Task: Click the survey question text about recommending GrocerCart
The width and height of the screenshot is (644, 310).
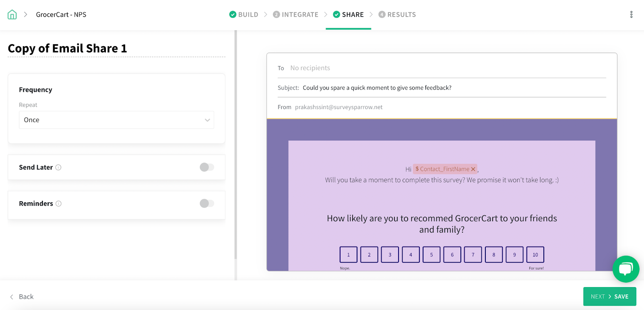Action: tap(442, 224)
